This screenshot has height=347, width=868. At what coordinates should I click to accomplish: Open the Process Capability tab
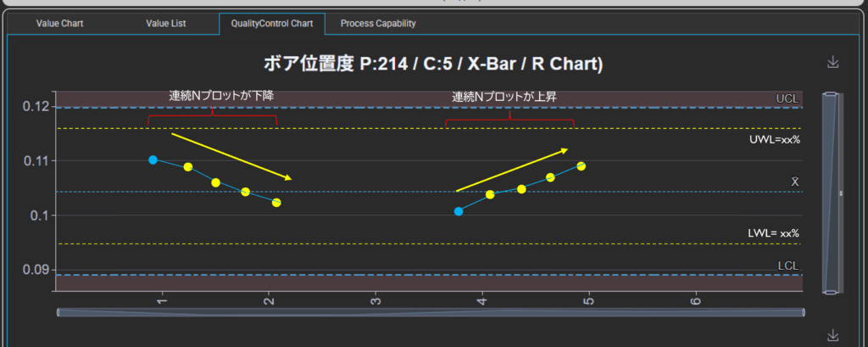click(378, 24)
